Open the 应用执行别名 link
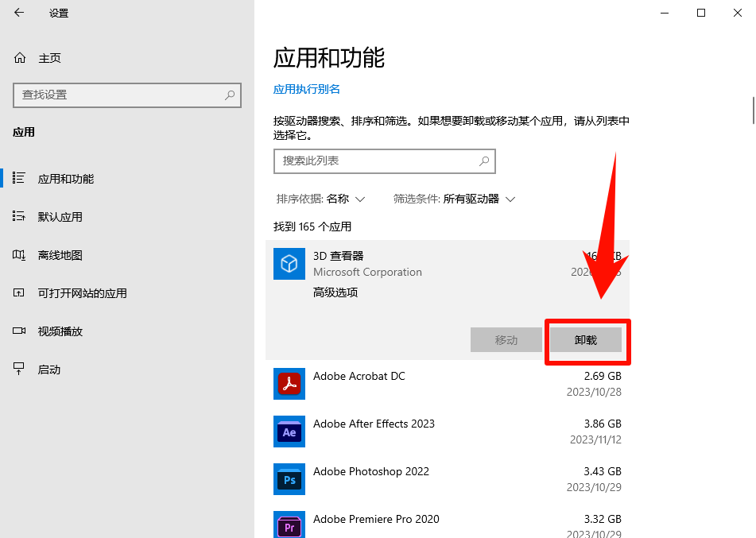Image resolution: width=756 pixels, height=538 pixels. (x=305, y=89)
